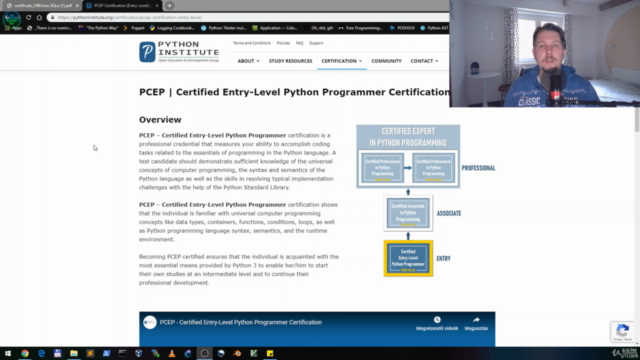
Task: Open 'The Python Way' bookmark
Action: 98,28
